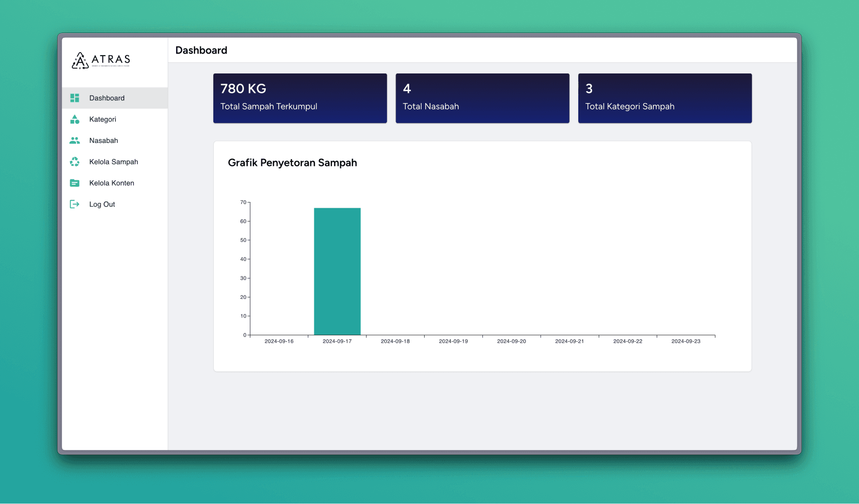
Task: Go to the Kategori page
Action: point(103,119)
